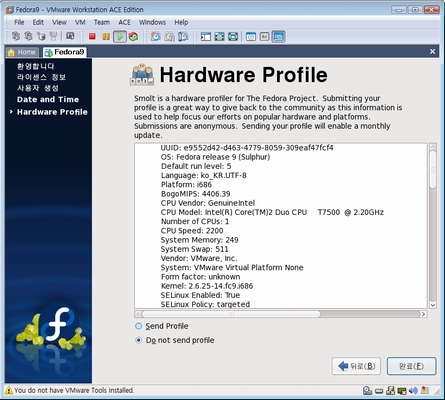Image resolution: width=445 pixels, height=400 pixels.
Task: Open the File menu
Action: tap(19, 22)
